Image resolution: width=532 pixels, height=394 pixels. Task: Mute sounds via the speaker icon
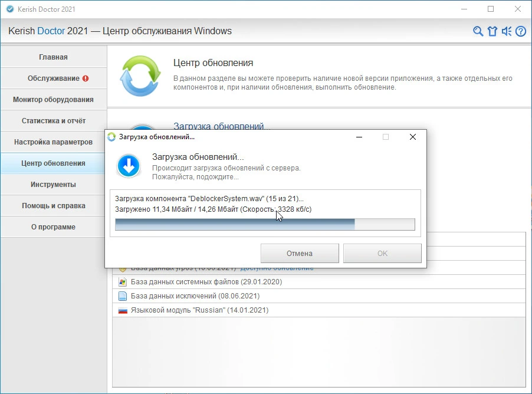pos(507,31)
